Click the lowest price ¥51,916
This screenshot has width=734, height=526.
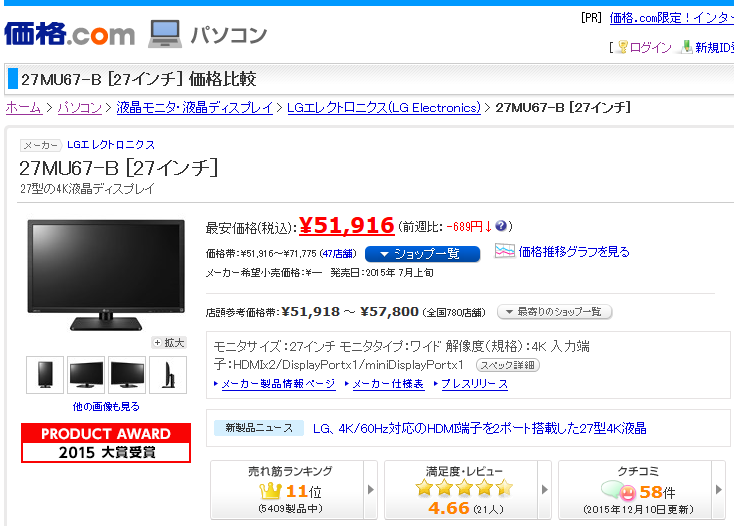point(347,226)
